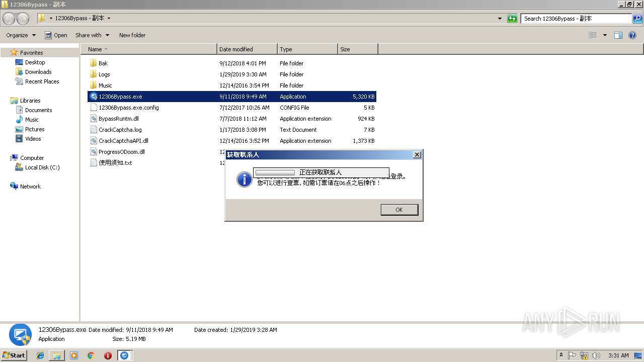This screenshot has width=644, height=362.
Task: Select Network in the navigation pane
Action: coord(30,187)
